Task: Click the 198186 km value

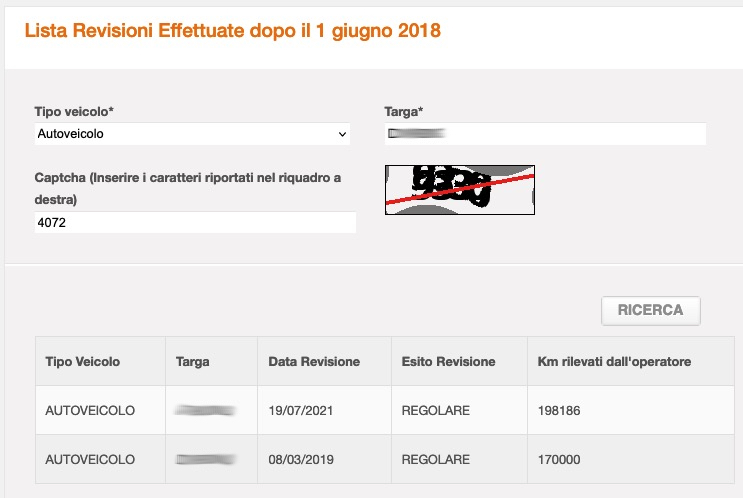Action: tap(559, 410)
